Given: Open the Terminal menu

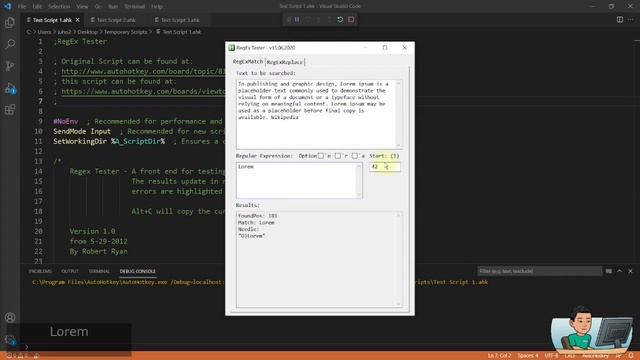Looking at the screenshot, I should [135, 7].
